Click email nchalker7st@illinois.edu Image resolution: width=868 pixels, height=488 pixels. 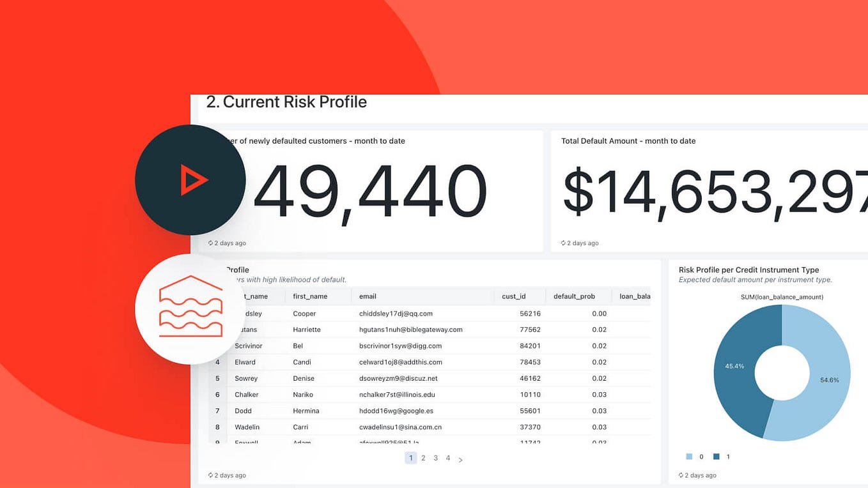coord(397,395)
